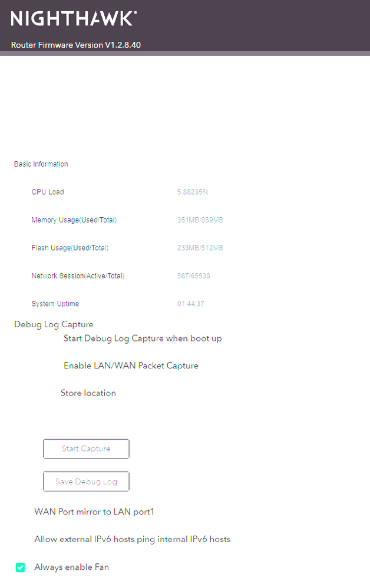
Task: Click the Debug Log Capture heading
Action: [54, 324]
